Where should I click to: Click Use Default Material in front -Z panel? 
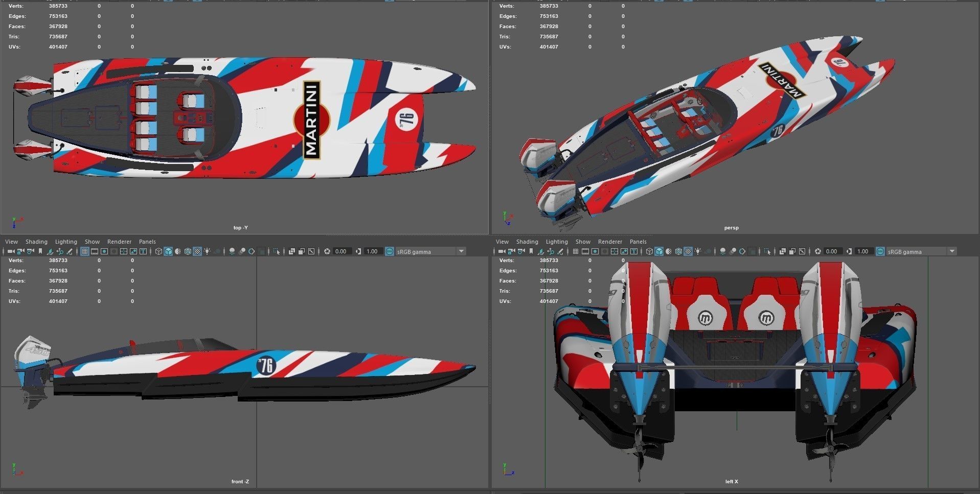click(178, 251)
